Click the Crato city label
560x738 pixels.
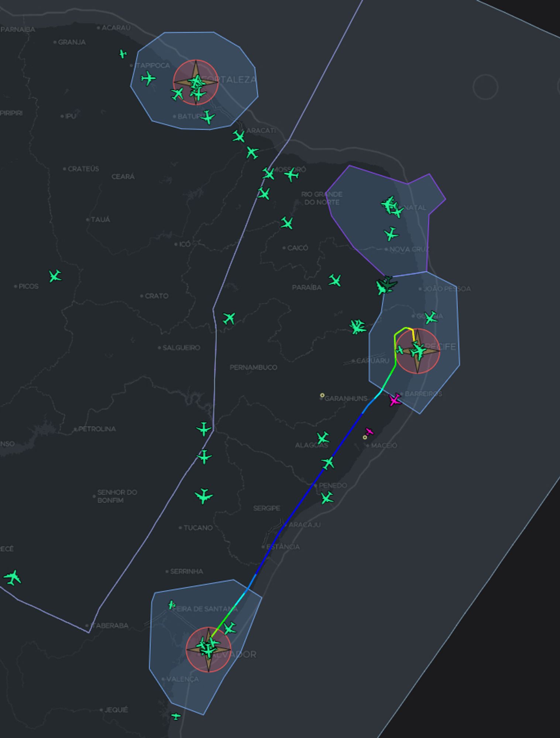pos(156,296)
